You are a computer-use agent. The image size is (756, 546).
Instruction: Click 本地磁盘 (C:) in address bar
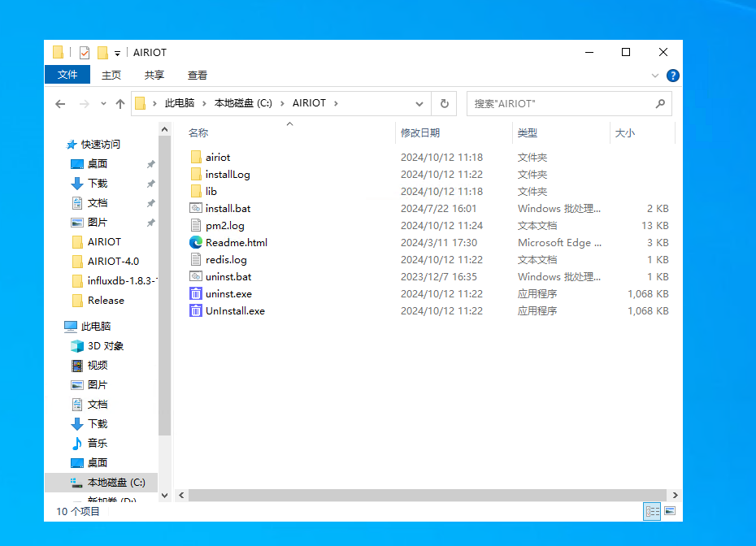pyautogui.click(x=243, y=103)
